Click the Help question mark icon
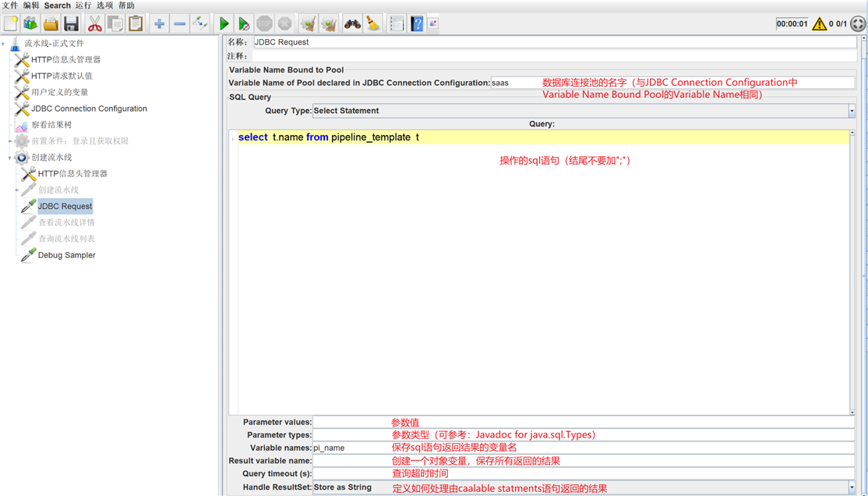 417,24
